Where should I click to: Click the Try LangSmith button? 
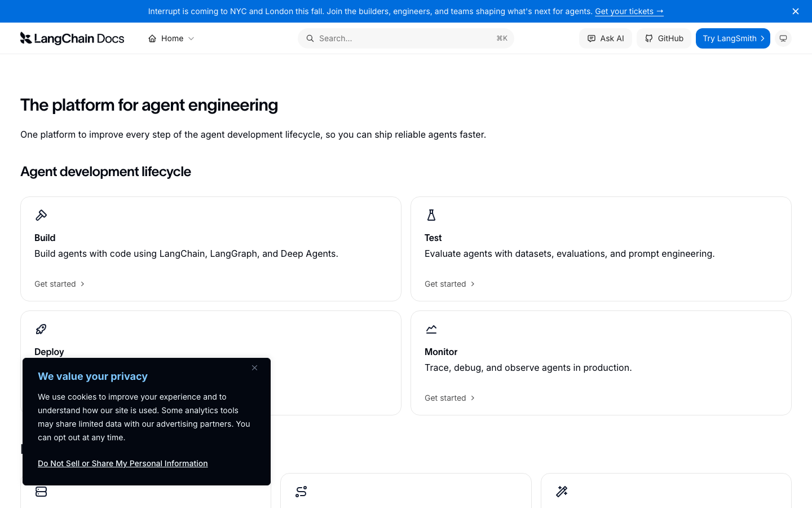point(733,38)
